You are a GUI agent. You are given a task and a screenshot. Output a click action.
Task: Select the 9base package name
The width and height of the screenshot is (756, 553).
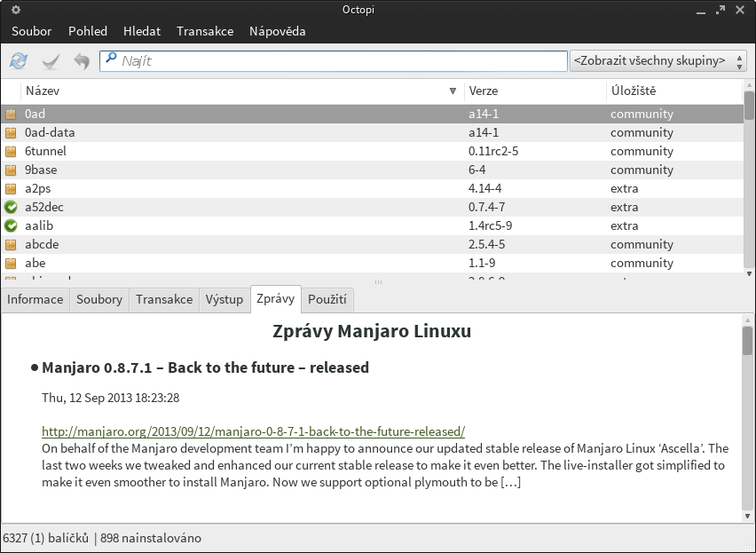(x=41, y=170)
